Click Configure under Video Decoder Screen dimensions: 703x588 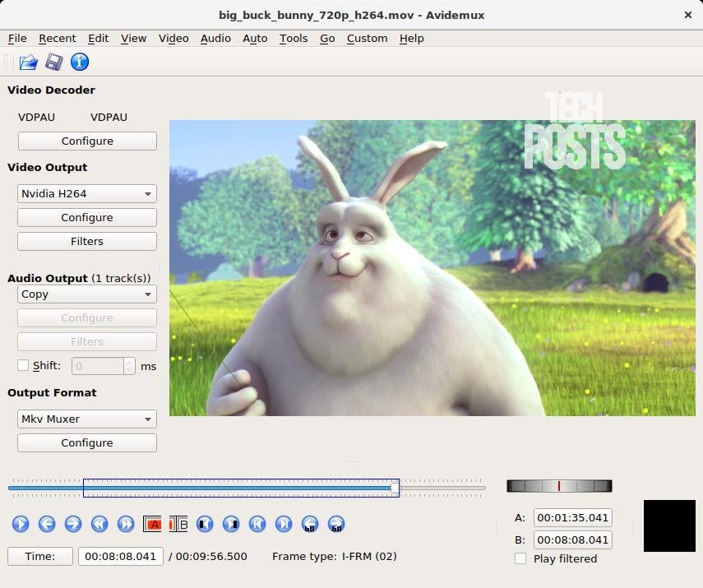click(x=87, y=141)
